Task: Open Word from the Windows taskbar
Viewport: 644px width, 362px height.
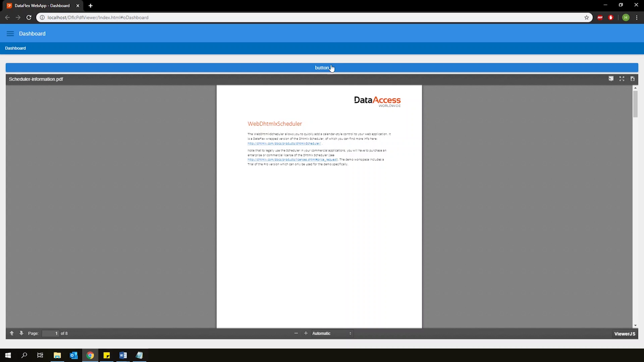Action: pos(123,355)
